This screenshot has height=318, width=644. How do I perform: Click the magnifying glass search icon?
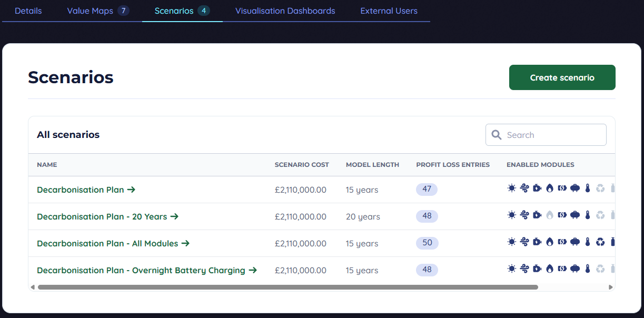[496, 135]
